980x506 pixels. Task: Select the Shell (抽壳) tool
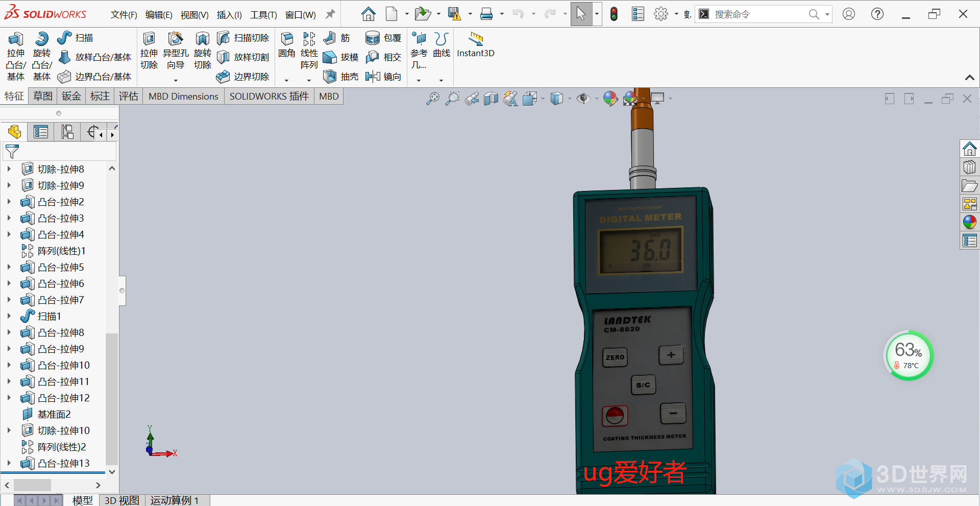tap(341, 77)
